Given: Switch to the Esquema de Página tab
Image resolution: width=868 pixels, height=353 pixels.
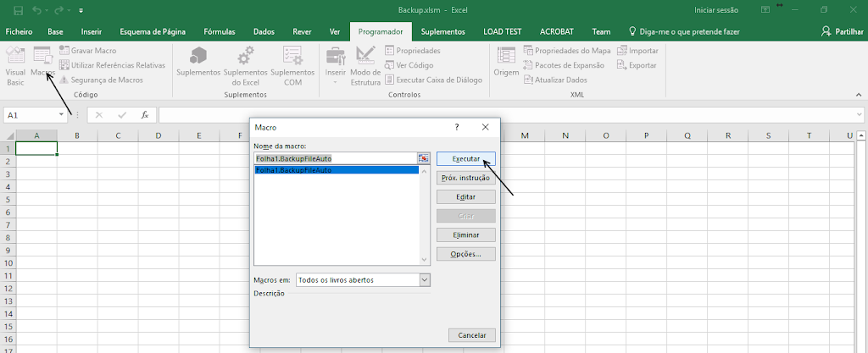Looking at the screenshot, I should click(153, 31).
